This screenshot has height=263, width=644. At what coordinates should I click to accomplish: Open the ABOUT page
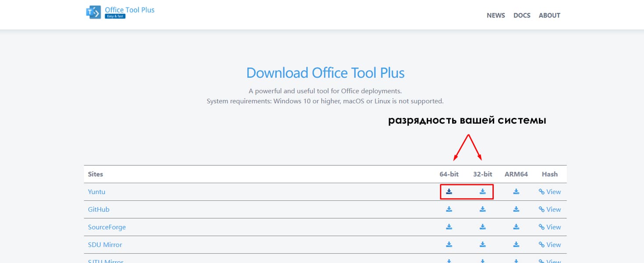[x=549, y=15]
